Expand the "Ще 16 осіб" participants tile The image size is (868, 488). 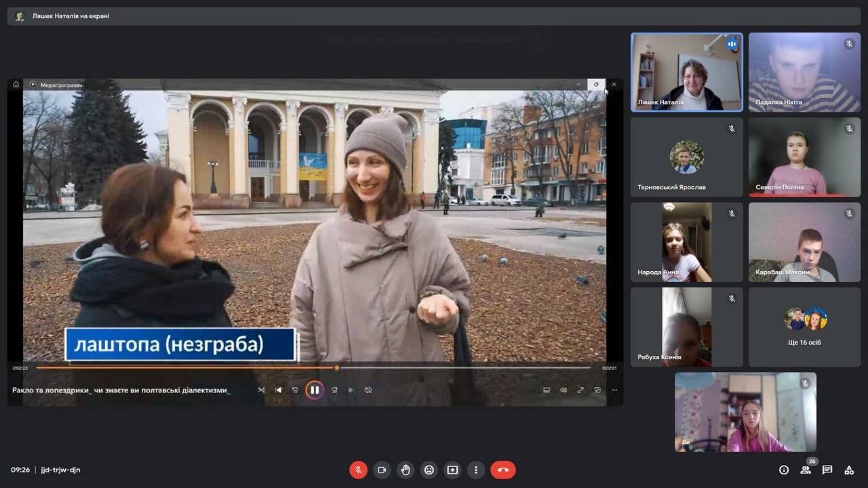804,327
